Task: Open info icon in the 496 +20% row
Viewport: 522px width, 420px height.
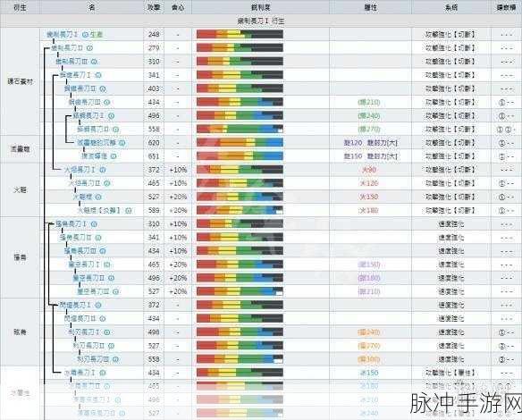Action: coord(111,278)
